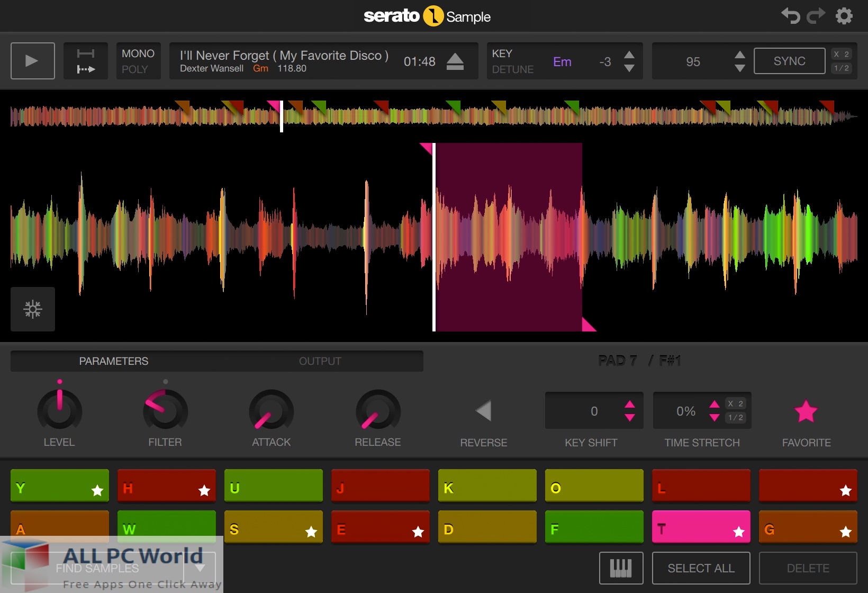Viewport: 868px width, 593px height.
Task: Toggle the REVERSE arrow
Action: (484, 411)
